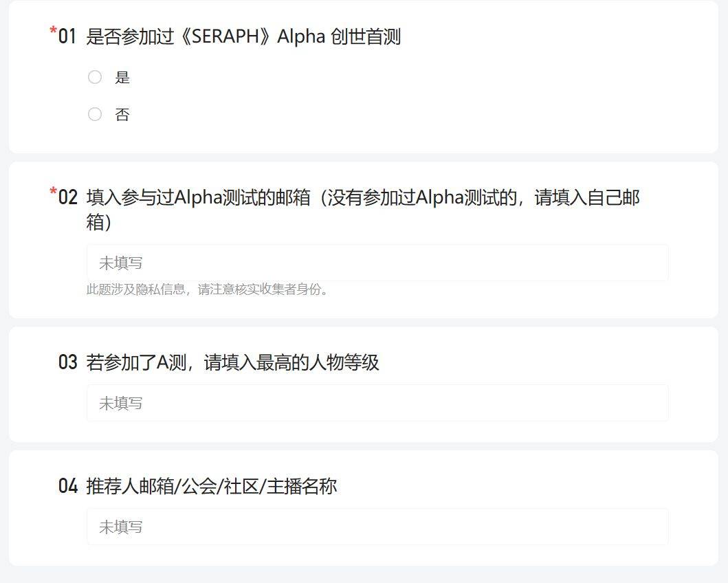The width and height of the screenshot is (728, 583).
Task: Click the title text 若参加了A测，请填入最高的人物等级
Action: pos(232,362)
